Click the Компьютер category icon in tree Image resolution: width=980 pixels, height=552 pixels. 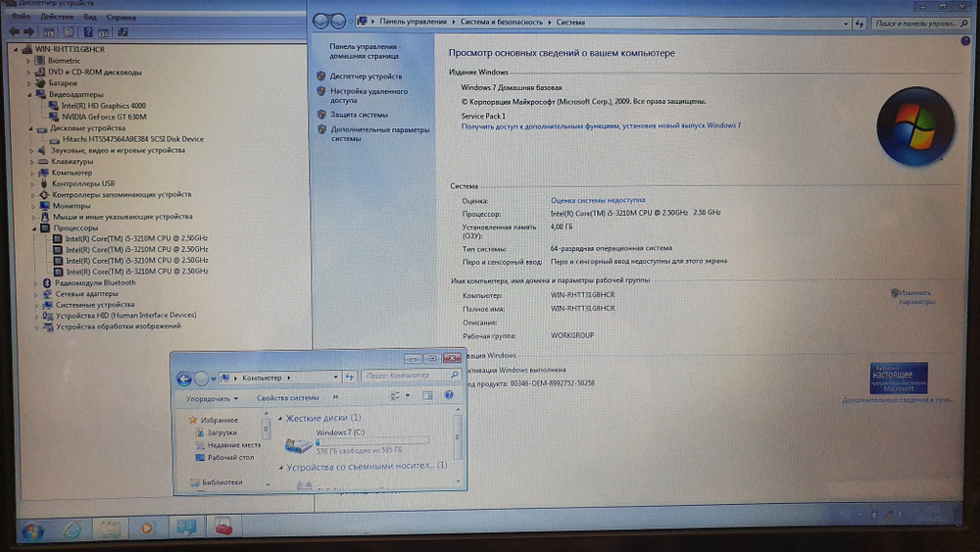point(44,173)
